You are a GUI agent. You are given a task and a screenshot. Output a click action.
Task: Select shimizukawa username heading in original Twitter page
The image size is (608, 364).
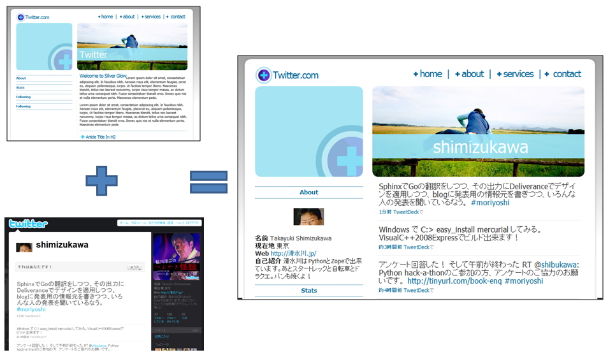point(62,245)
